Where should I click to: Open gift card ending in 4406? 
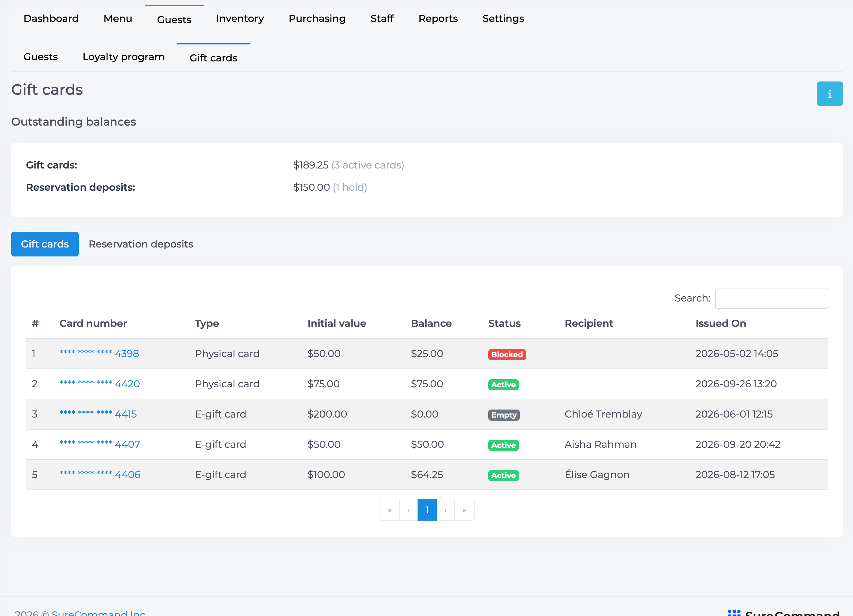(x=100, y=474)
